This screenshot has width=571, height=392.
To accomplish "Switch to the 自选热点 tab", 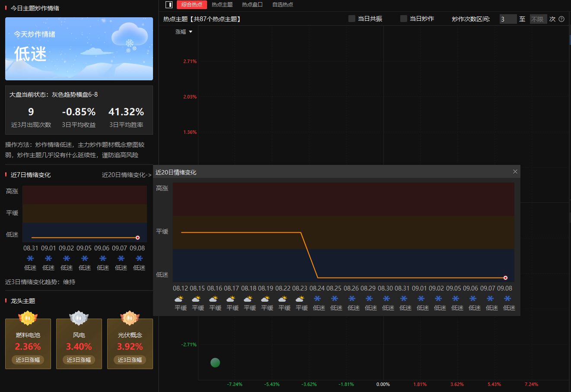I will point(283,5).
